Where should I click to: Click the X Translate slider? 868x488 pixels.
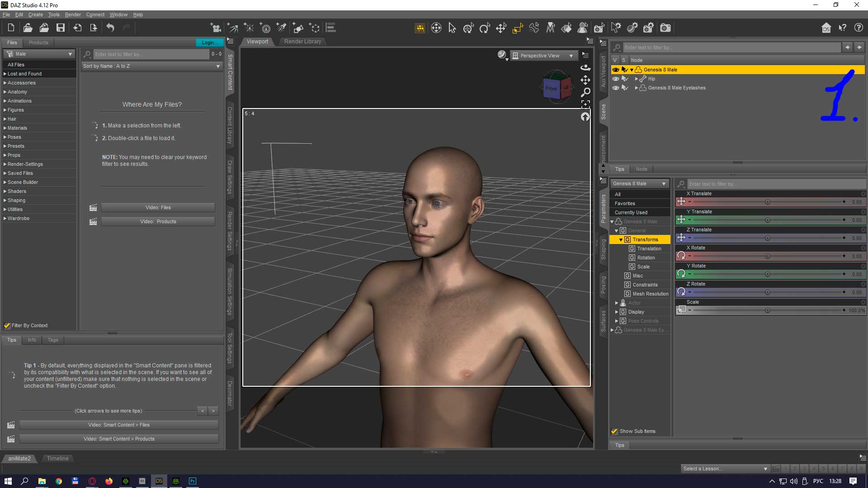767,202
